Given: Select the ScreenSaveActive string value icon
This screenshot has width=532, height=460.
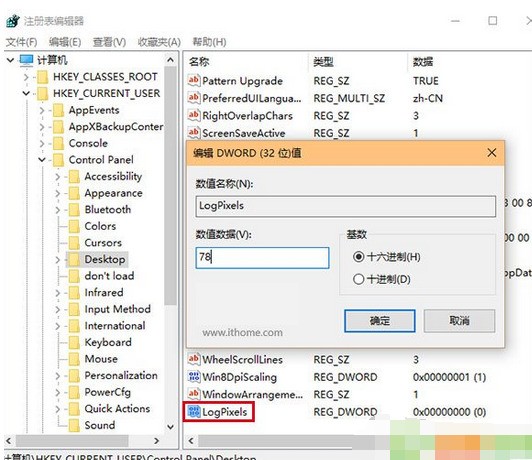Looking at the screenshot, I should click(x=194, y=133).
